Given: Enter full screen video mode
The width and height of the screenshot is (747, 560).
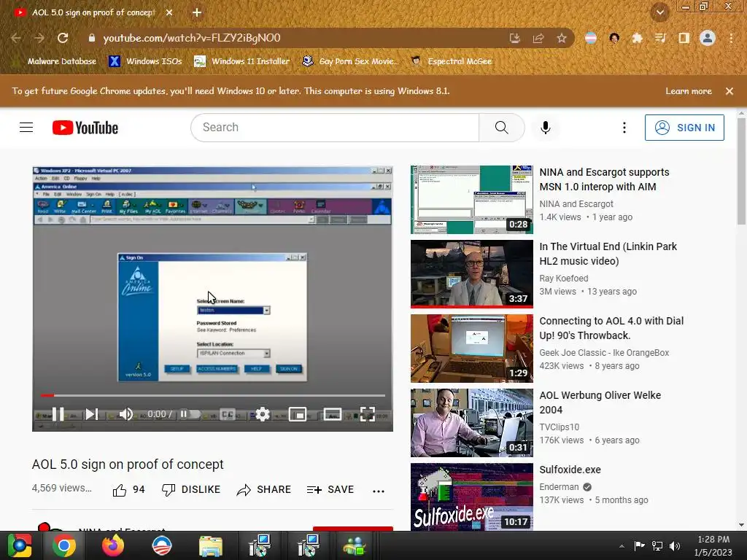Looking at the screenshot, I should 368,414.
